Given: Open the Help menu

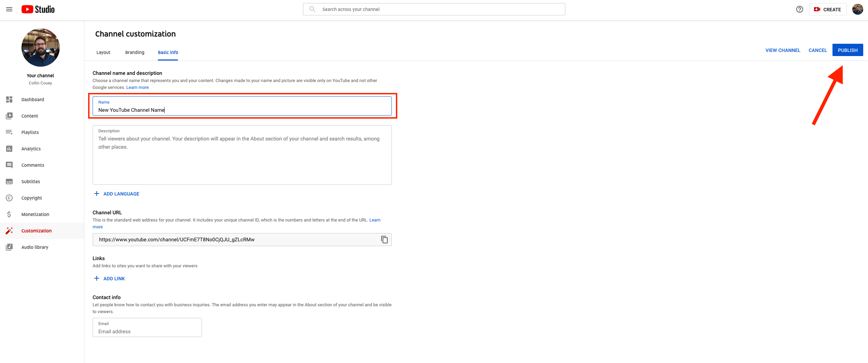Looking at the screenshot, I should click(x=799, y=9).
